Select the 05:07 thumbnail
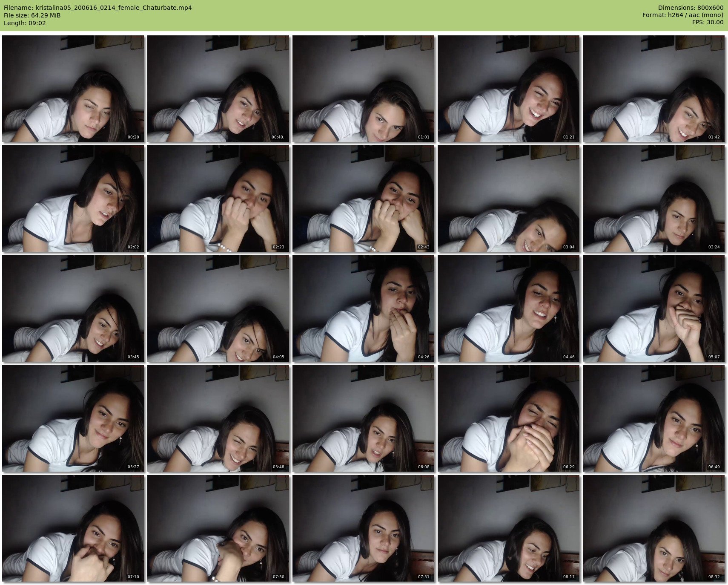This screenshot has width=728, height=585. [x=653, y=308]
